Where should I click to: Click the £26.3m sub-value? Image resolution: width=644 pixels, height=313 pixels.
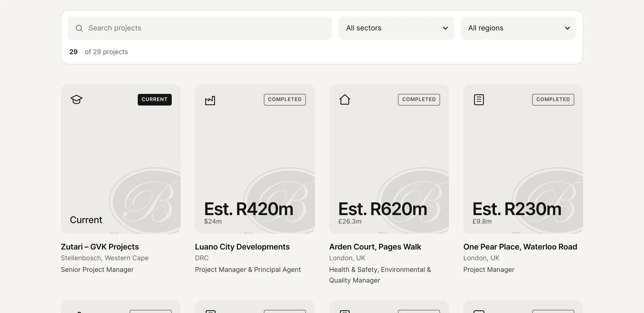pos(350,221)
